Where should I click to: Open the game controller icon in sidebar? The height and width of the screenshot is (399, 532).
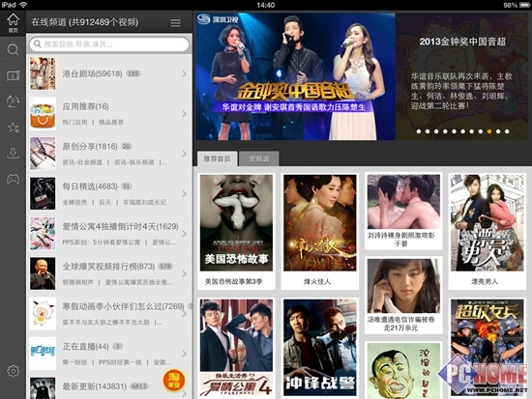click(13, 179)
